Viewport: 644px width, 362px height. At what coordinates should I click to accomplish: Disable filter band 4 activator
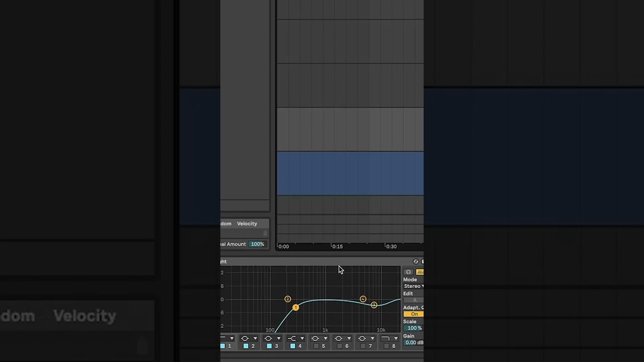tap(293, 346)
